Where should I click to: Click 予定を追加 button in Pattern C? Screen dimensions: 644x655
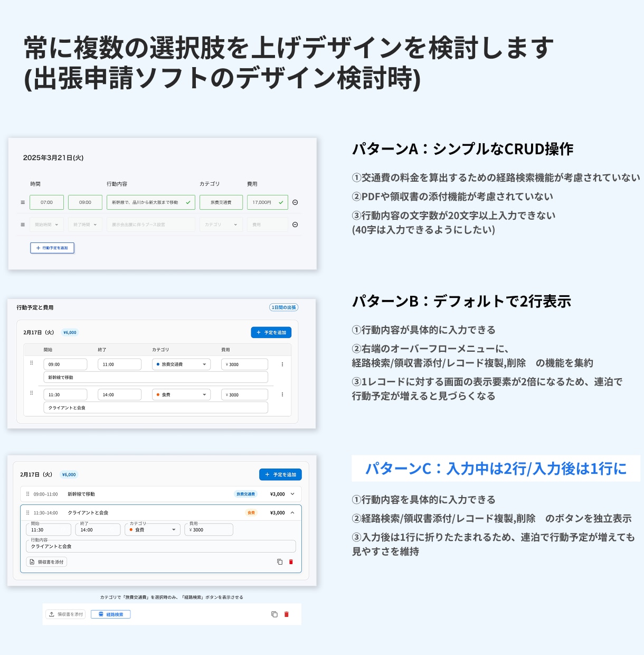[280, 474]
